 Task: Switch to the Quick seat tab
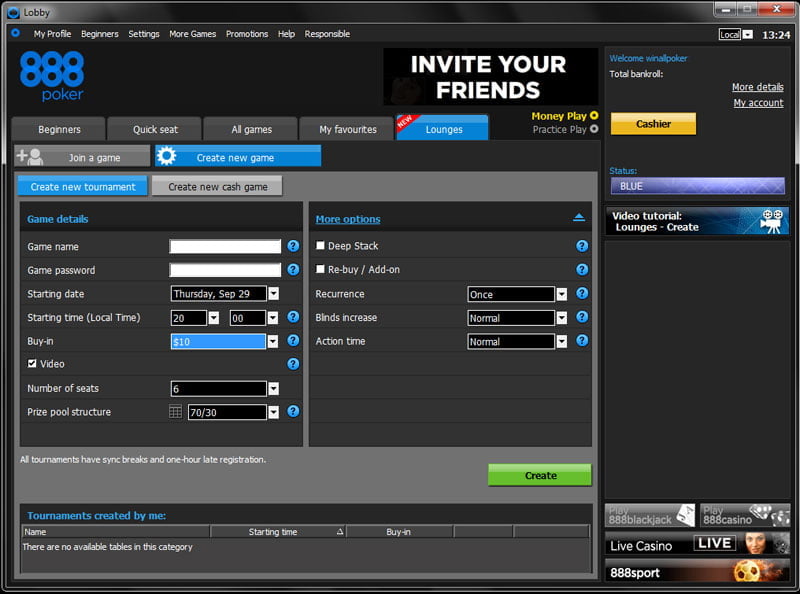click(x=155, y=129)
